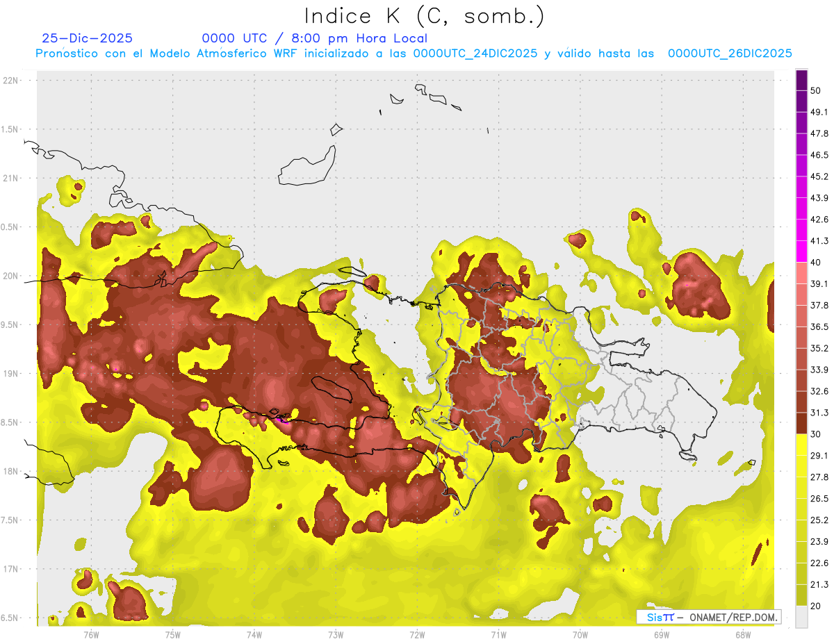834x644 pixels.
Task: Click the colorbar value "42.6"
Action: [819, 220]
